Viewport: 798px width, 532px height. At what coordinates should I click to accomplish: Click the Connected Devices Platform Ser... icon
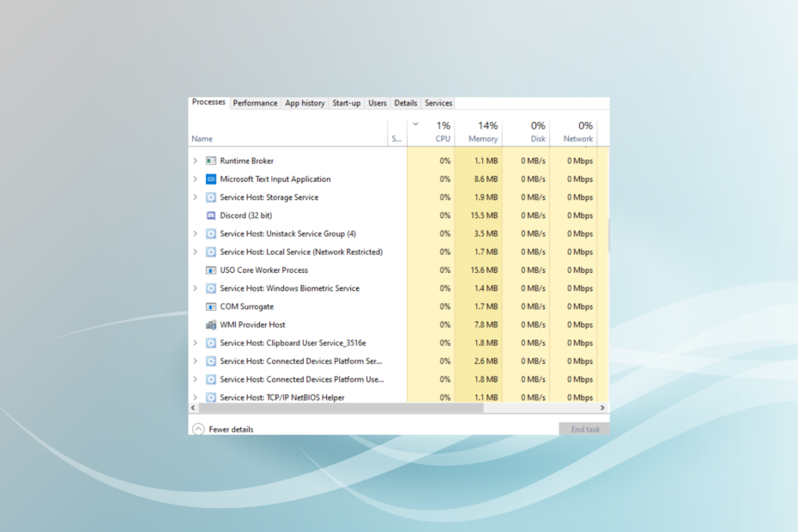coord(211,361)
